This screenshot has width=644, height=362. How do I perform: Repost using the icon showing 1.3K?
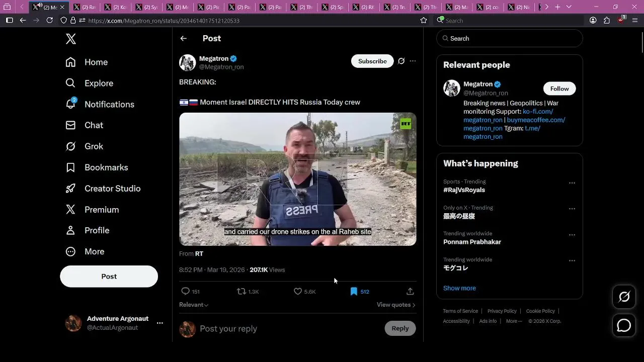coord(248,292)
